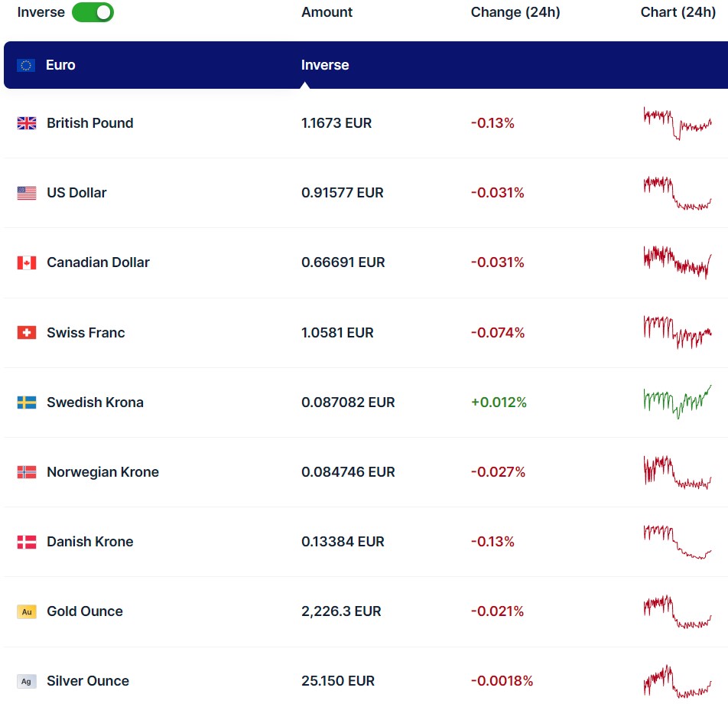
Task: Click the Gold Ounce Au icon
Action: [x=27, y=611]
